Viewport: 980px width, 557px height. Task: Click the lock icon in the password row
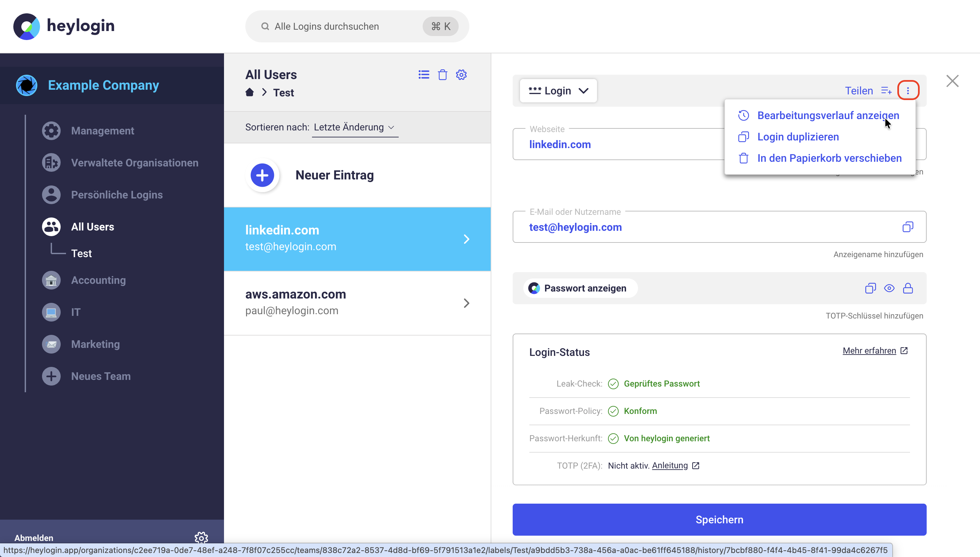[908, 288]
